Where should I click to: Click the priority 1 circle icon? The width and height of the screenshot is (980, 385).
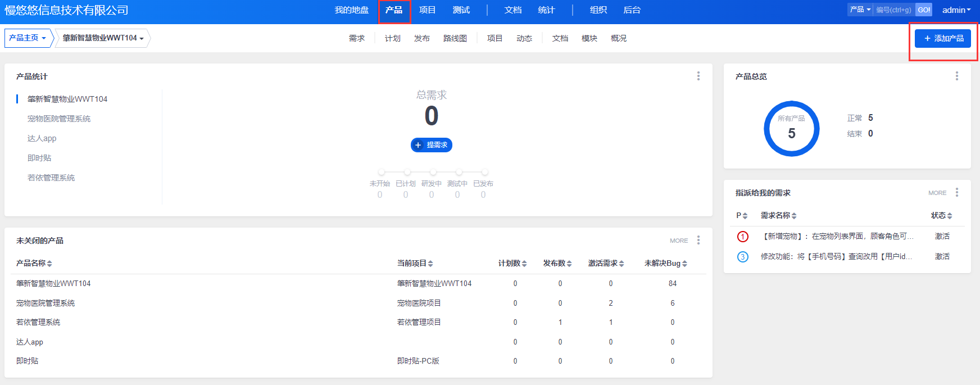742,237
